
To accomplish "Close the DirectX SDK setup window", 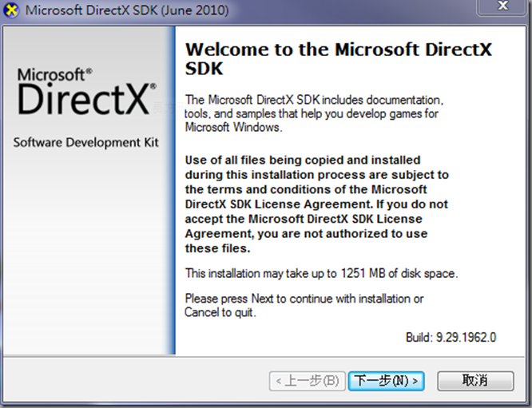I will (x=502, y=6).
